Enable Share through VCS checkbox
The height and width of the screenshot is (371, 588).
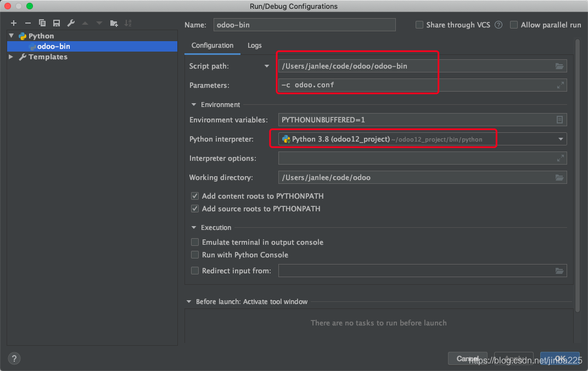(x=419, y=25)
